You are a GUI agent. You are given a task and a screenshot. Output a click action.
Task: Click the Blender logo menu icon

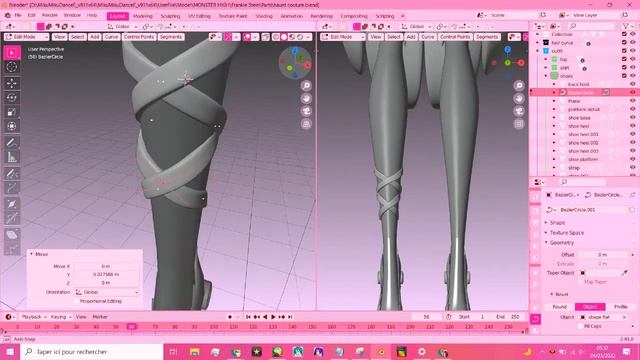coord(7,16)
